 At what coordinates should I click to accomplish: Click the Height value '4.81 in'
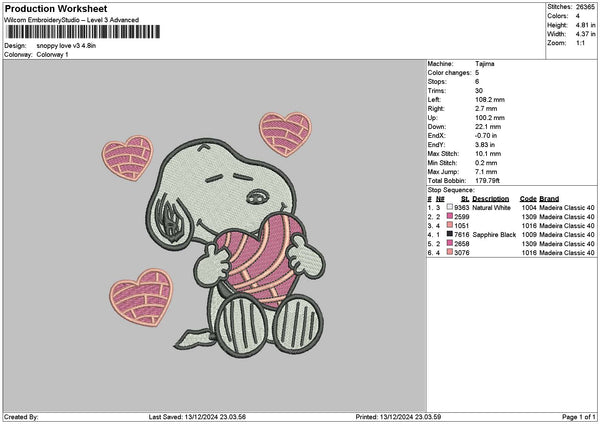(585, 25)
